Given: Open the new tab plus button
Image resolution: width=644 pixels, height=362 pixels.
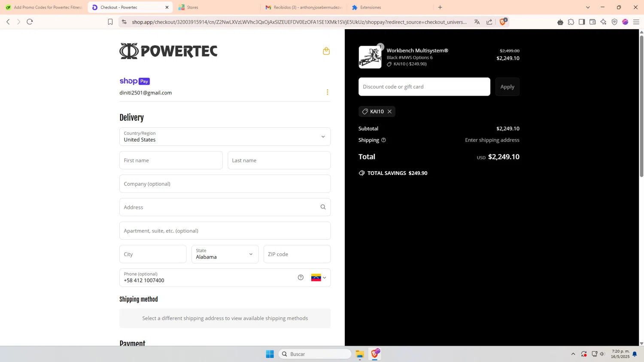Looking at the screenshot, I should point(440,7).
